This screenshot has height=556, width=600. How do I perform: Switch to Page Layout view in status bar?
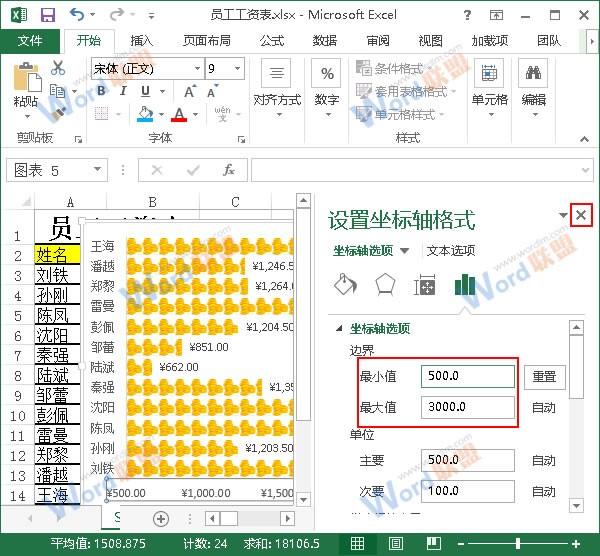396,543
